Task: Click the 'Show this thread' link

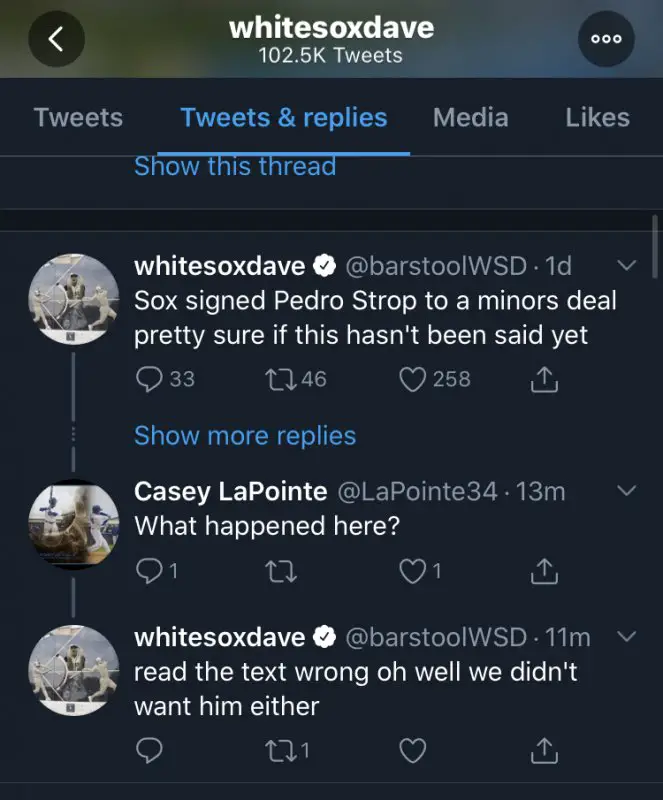Action: [235, 166]
